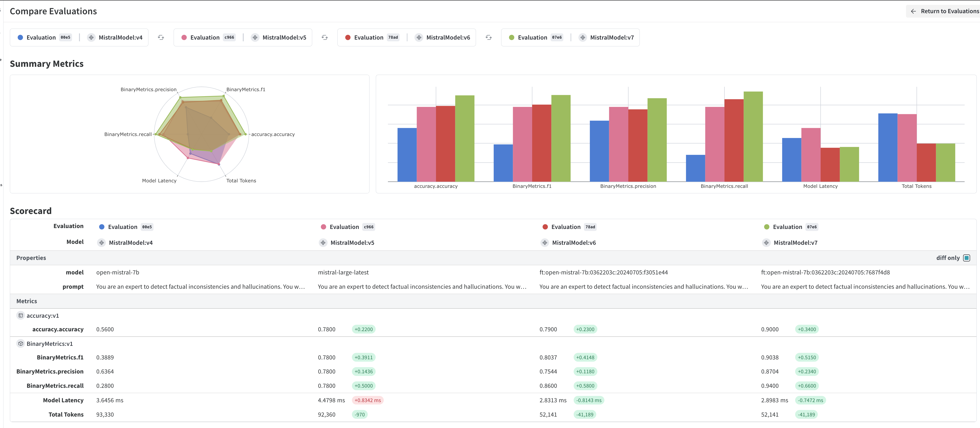The height and width of the screenshot is (428, 980).
Task: Click Model Latency label on radar chart
Action: point(159,180)
